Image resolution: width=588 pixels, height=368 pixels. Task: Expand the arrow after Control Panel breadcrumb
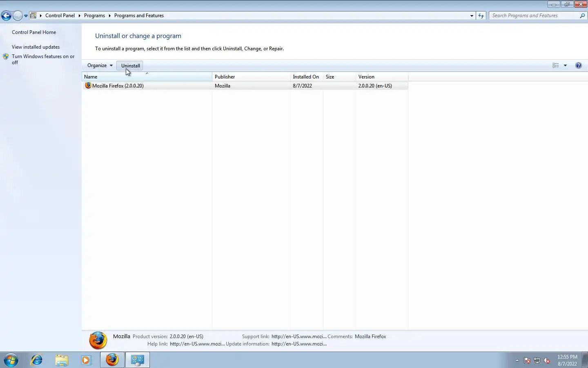coord(79,16)
